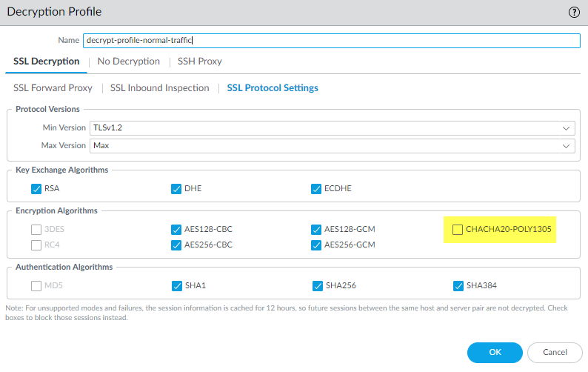Uncheck SHA384 authentication algorithm
Image resolution: width=588 pixels, height=372 pixels.
tap(458, 285)
